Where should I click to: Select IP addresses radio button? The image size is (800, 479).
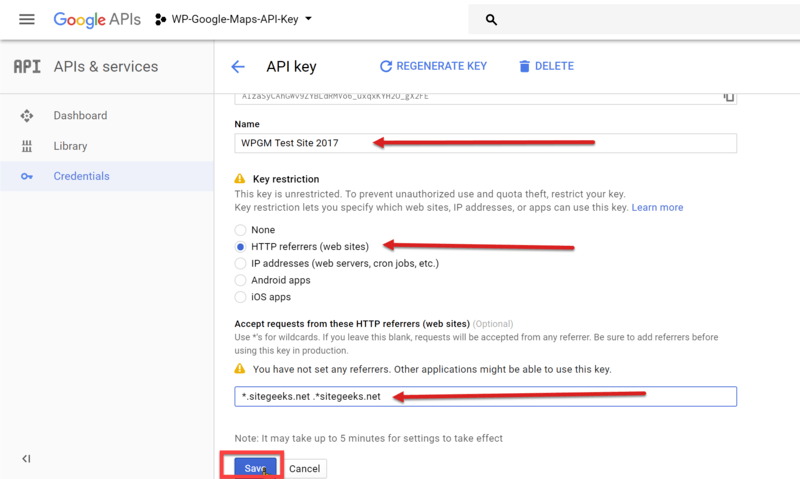pos(240,264)
